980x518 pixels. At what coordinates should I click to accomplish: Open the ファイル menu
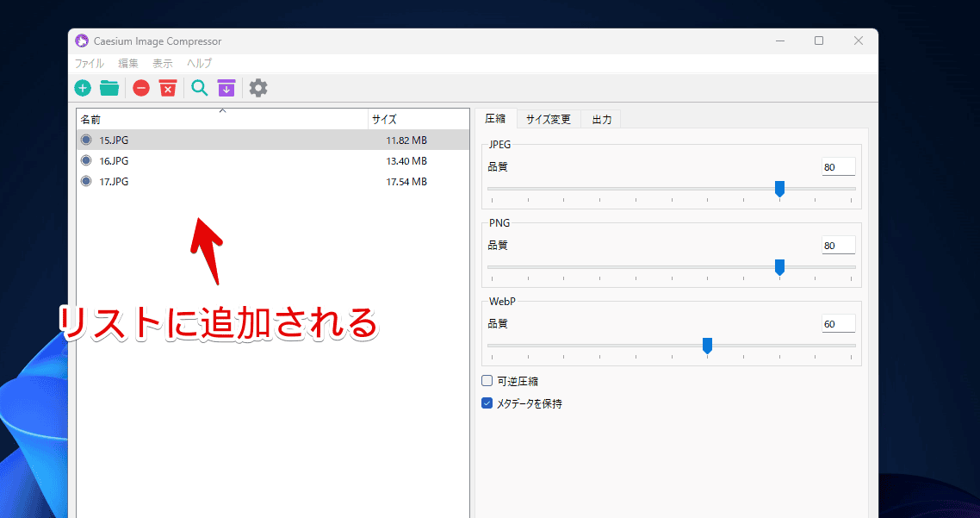[x=90, y=63]
